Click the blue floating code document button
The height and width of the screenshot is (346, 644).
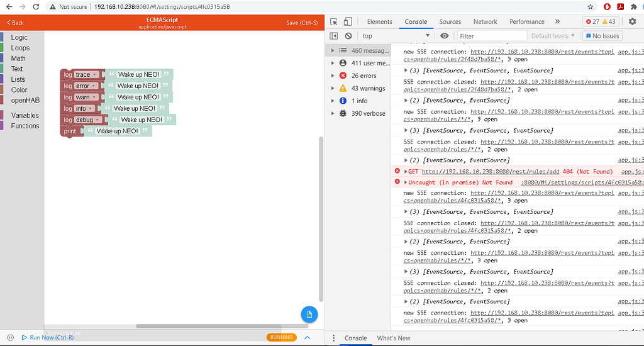[x=309, y=314]
